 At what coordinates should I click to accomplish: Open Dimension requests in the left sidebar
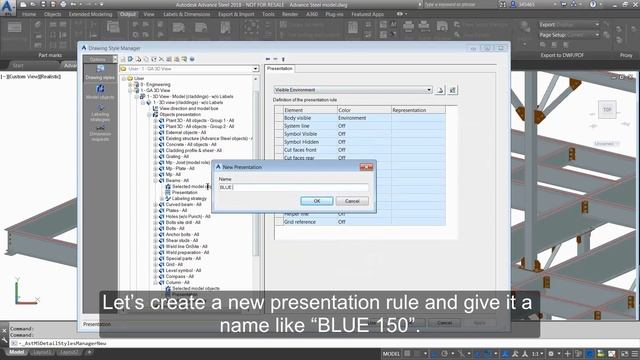tap(100, 133)
